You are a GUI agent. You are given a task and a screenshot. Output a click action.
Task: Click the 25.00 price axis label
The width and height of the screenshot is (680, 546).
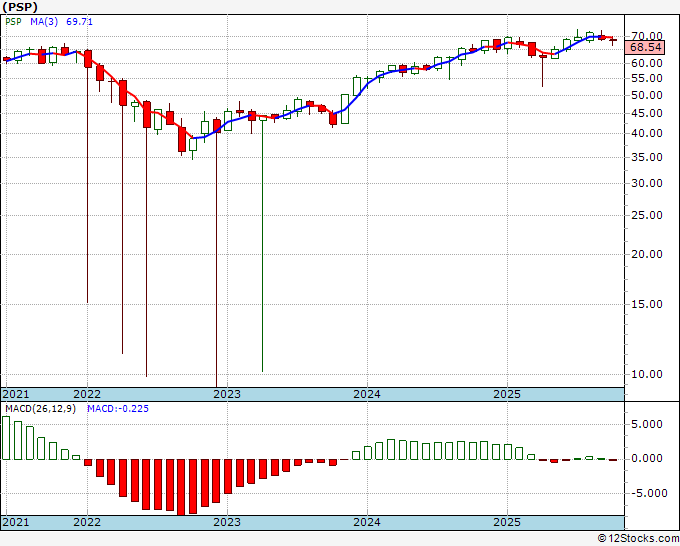(646, 216)
